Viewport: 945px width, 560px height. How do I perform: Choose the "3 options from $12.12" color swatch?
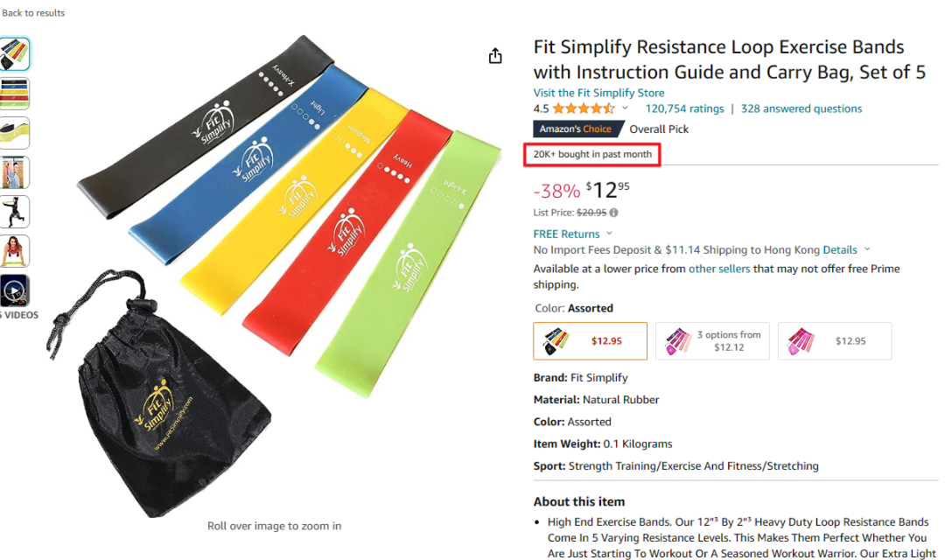pyautogui.click(x=712, y=341)
